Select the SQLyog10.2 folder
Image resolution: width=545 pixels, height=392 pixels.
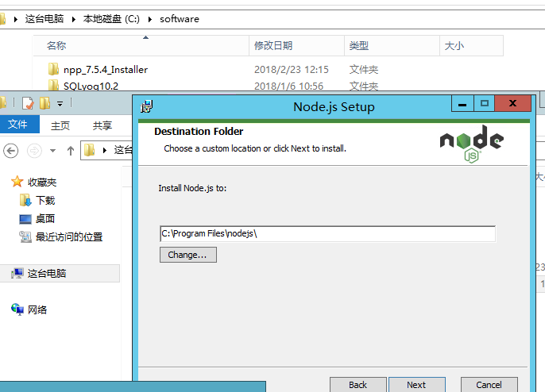(91, 86)
